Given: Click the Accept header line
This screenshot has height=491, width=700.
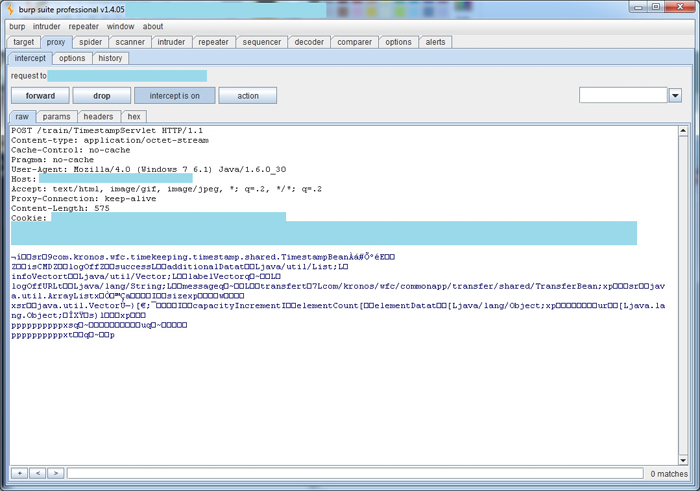Looking at the screenshot, I should (x=167, y=189).
